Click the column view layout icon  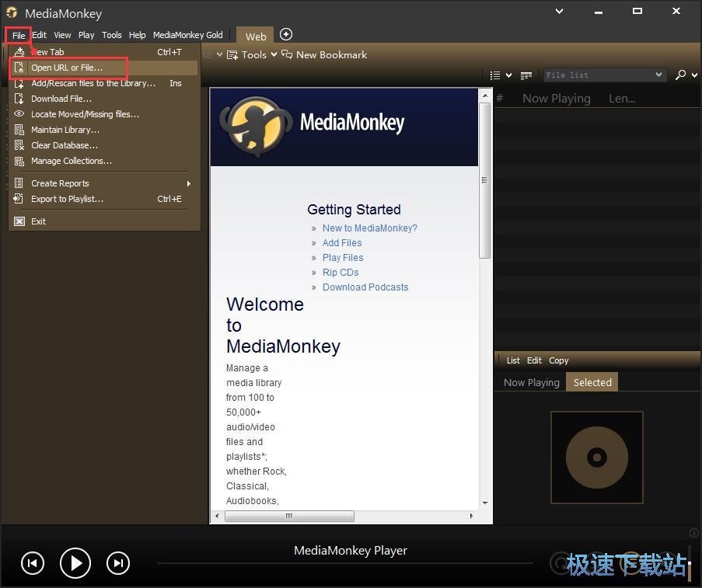pos(526,75)
